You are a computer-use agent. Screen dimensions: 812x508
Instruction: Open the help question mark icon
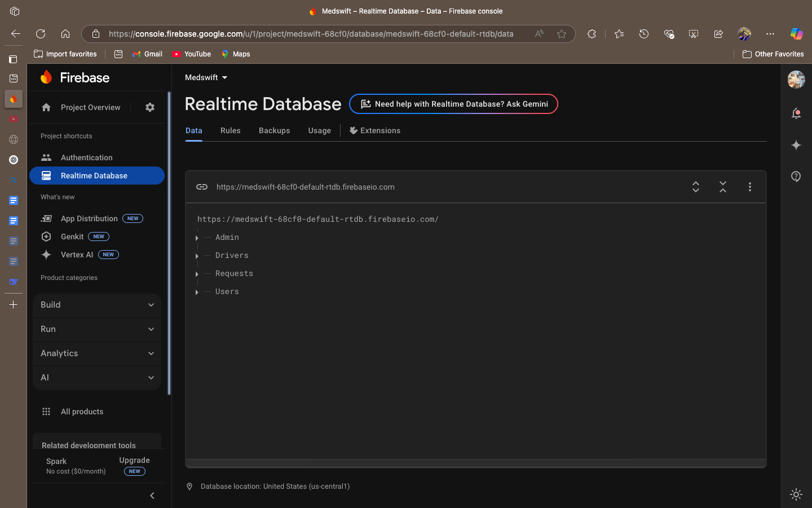point(796,177)
